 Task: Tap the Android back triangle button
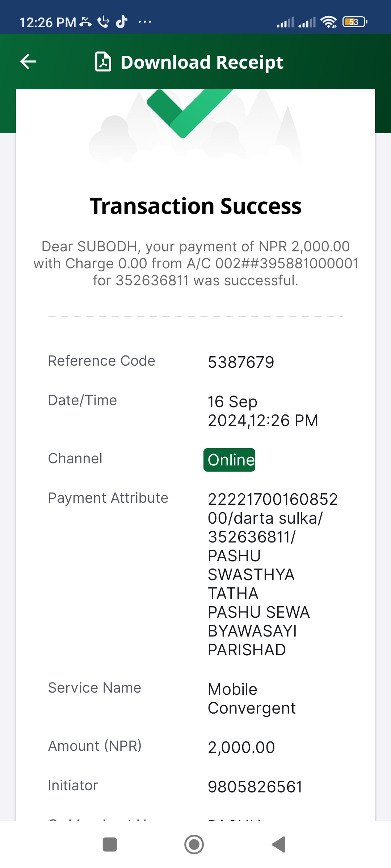279,844
